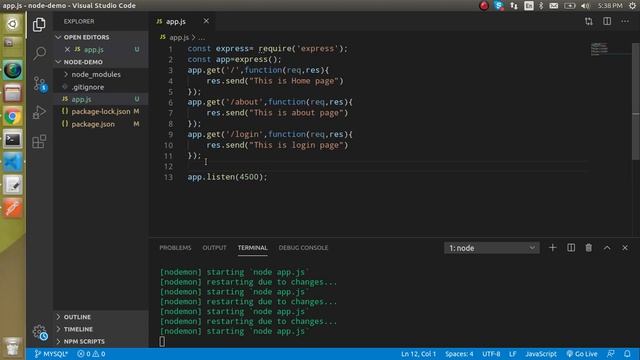This screenshot has width=640, height=360.
Task: Split the editor to the right
Action: pos(607,21)
